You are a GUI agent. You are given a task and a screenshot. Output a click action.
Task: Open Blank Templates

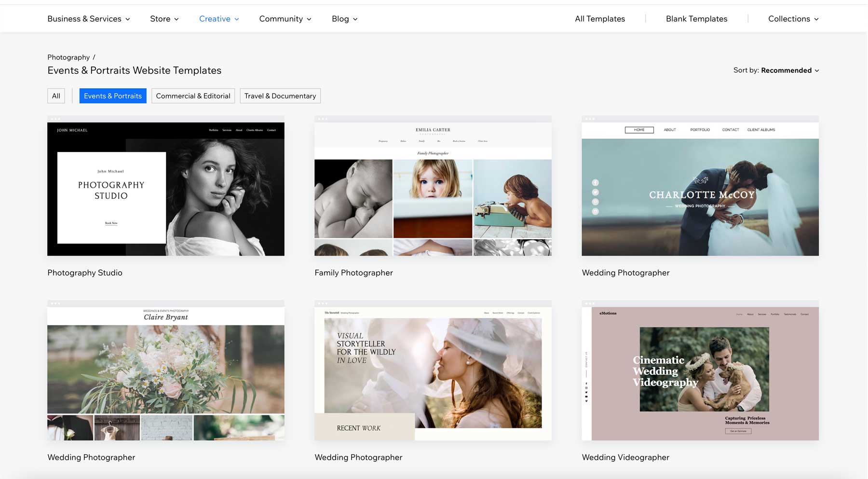coord(696,18)
